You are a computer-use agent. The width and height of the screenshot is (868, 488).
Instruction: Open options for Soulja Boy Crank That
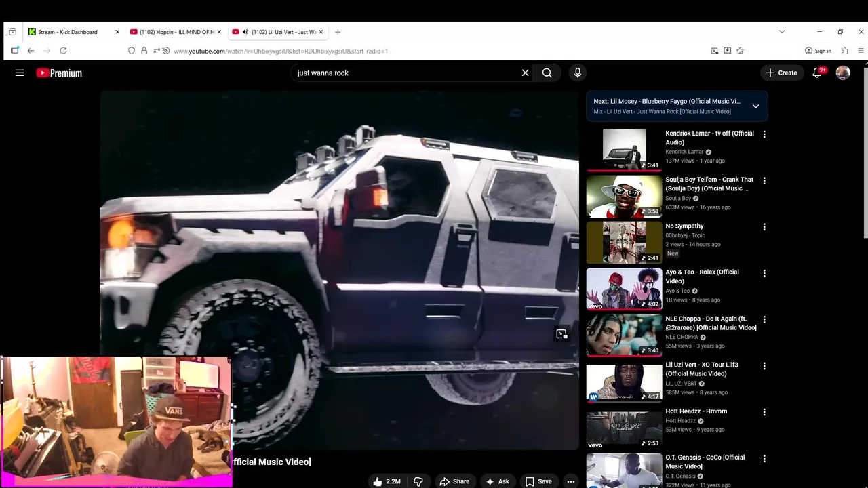pyautogui.click(x=764, y=181)
